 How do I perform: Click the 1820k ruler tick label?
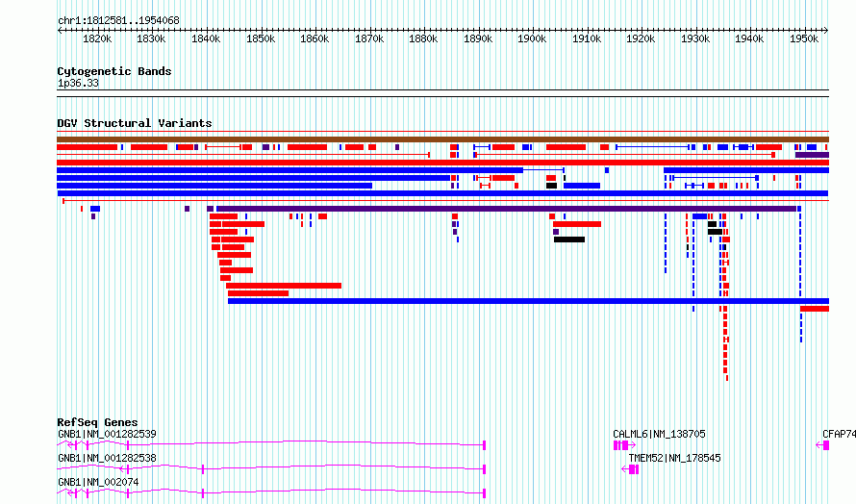(97, 39)
